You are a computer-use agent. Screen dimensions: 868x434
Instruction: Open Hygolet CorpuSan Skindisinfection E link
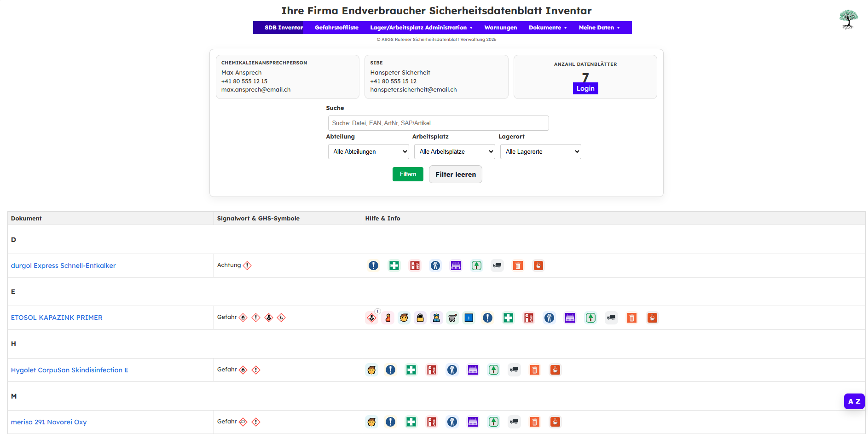(69, 370)
